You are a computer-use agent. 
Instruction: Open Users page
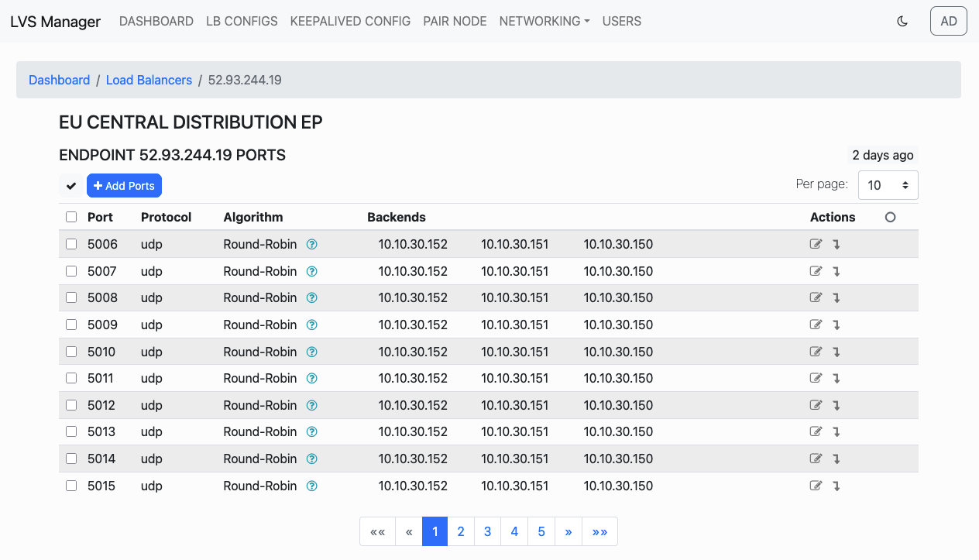(x=622, y=21)
